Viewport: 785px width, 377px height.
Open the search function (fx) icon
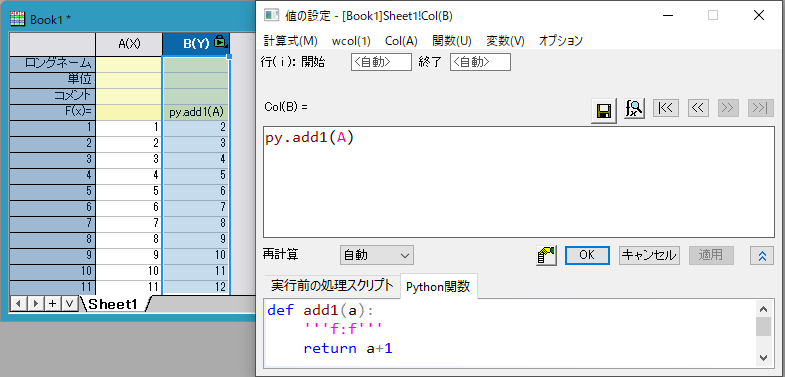coord(634,109)
